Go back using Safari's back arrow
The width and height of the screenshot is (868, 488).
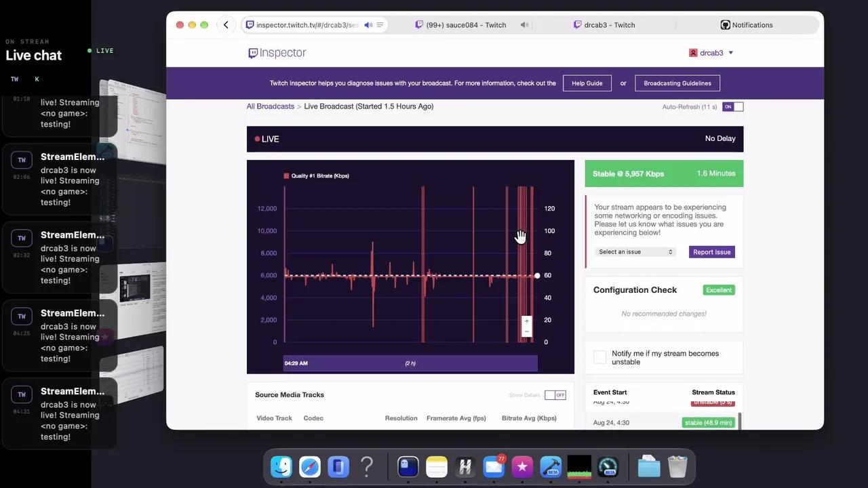point(226,25)
